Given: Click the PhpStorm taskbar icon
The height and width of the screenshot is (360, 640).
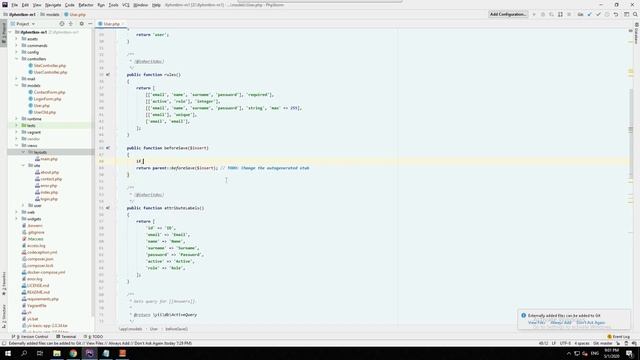Looking at the screenshot, I should tap(89, 353).
